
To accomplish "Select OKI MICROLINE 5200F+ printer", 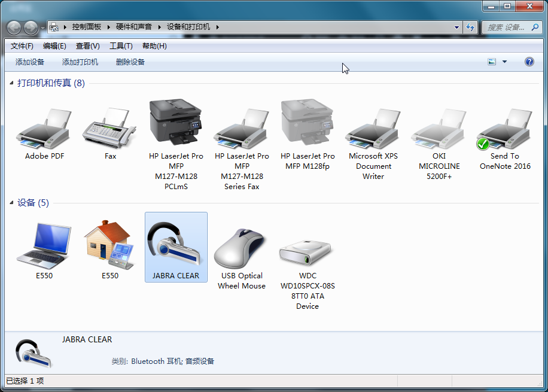I will coord(439,129).
